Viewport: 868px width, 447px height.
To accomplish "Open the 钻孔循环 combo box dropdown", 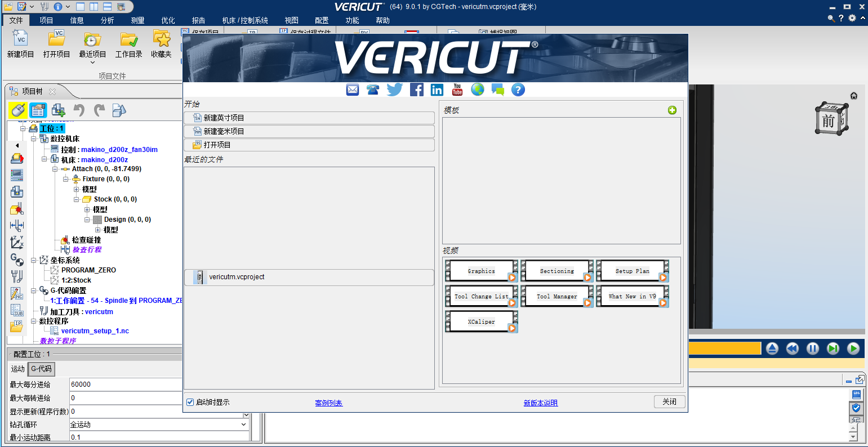I will tap(244, 424).
